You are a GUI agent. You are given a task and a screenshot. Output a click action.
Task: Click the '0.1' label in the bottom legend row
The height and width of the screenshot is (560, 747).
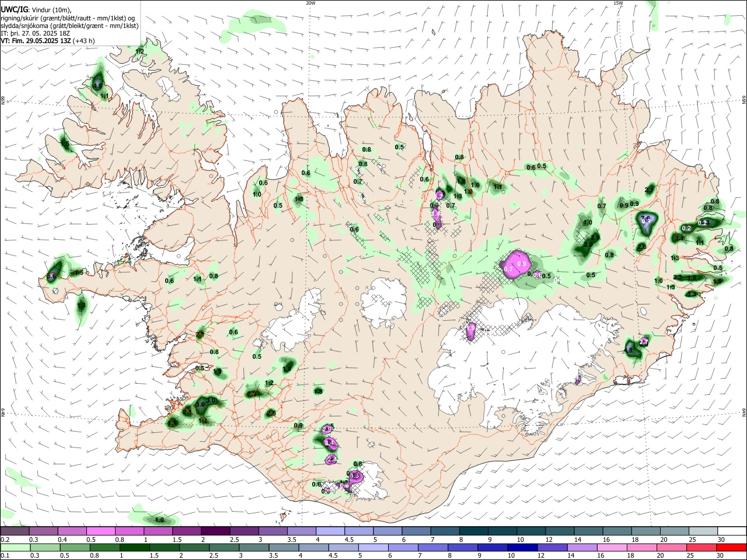point(5,556)
